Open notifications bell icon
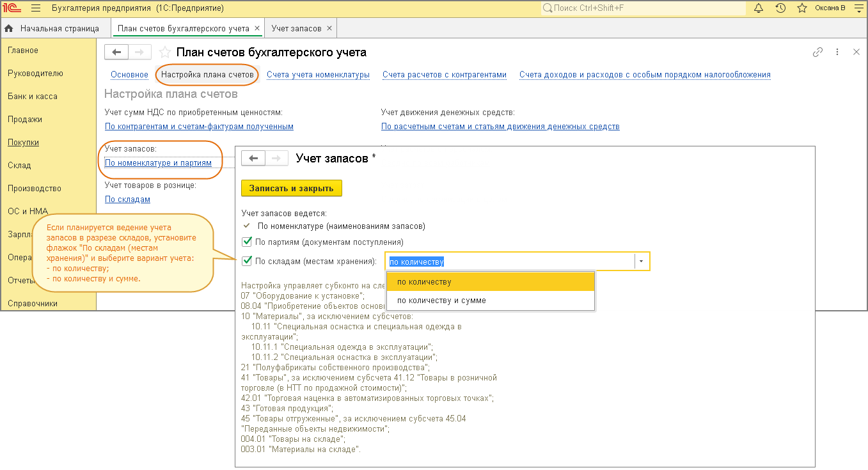 click(759, 8)
